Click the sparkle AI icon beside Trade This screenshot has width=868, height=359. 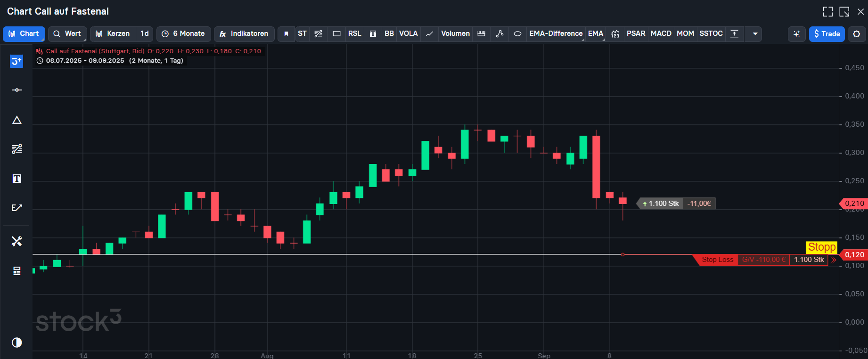point(797,34)
